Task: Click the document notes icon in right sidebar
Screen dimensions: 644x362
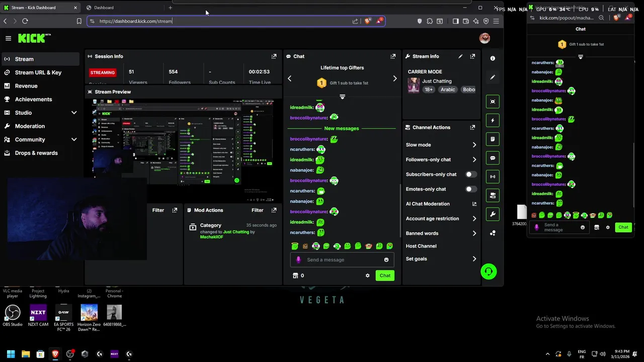Action: 493,139
